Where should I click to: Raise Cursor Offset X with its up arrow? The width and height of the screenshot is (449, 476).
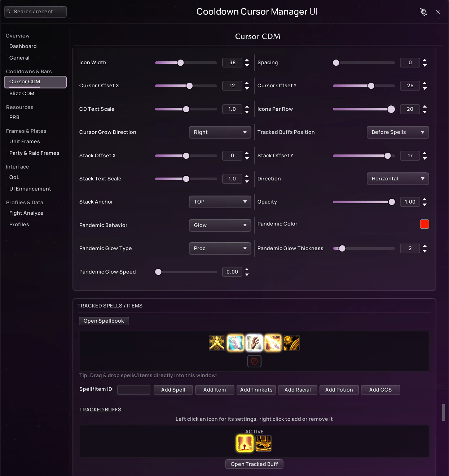(x=247, y=83)
